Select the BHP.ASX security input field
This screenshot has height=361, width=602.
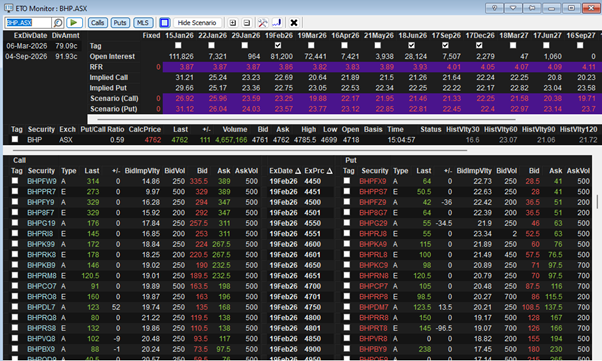coord(28,23)
